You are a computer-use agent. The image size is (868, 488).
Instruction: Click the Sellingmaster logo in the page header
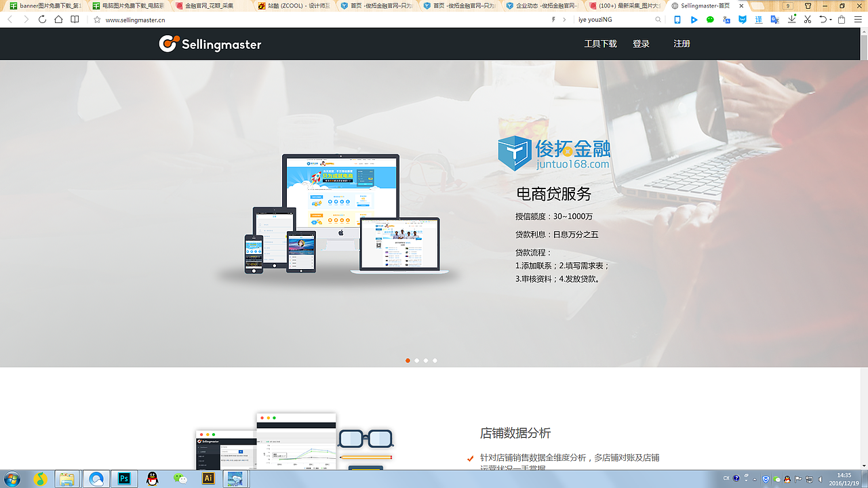pyautogui.click(x=209, y=43)
